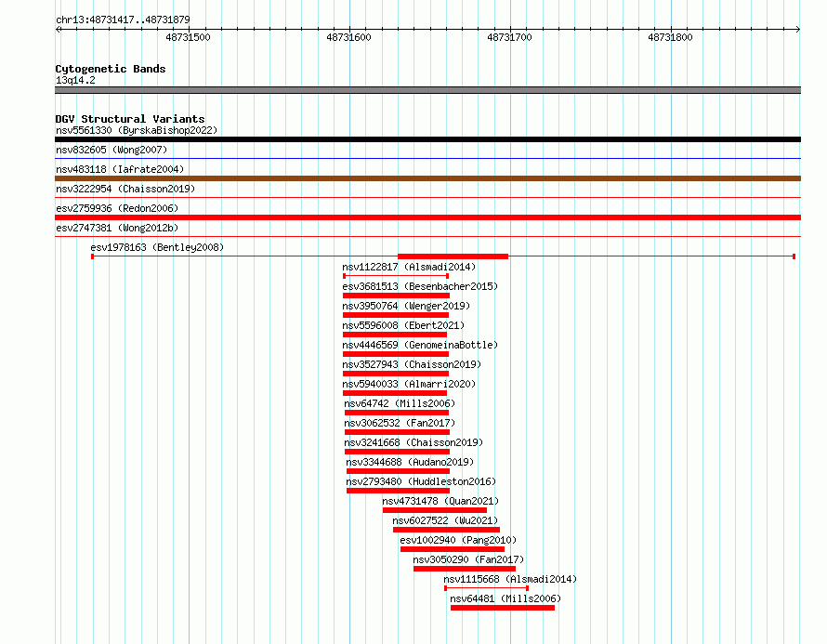
Task: Open nsv5596008 (Ebert2021) label
Action: coord(403,325)
